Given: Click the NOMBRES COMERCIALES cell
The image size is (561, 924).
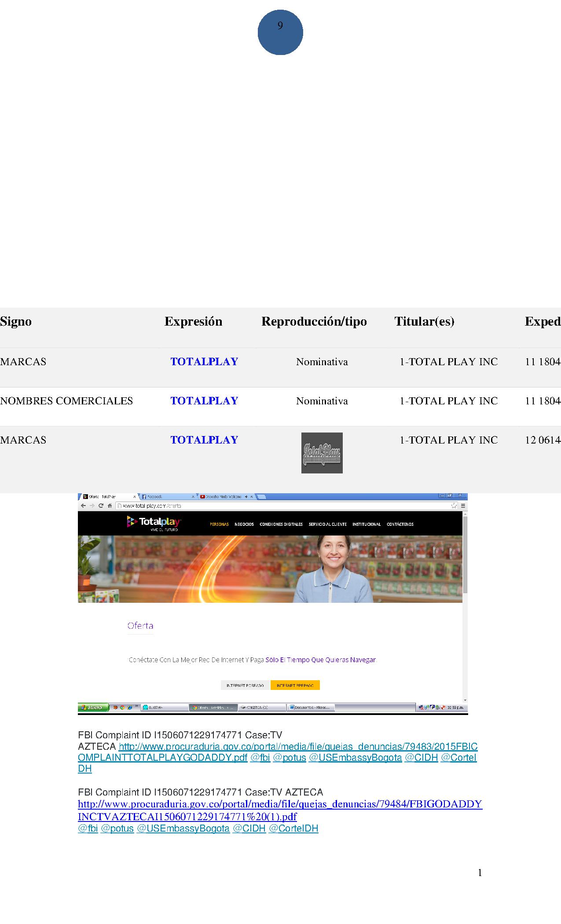Looking at the screenshot, I should coord(66,401).
